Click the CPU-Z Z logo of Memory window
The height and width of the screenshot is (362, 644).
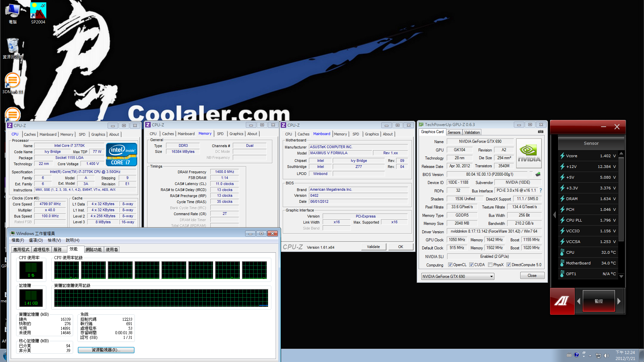coord(148,125)
